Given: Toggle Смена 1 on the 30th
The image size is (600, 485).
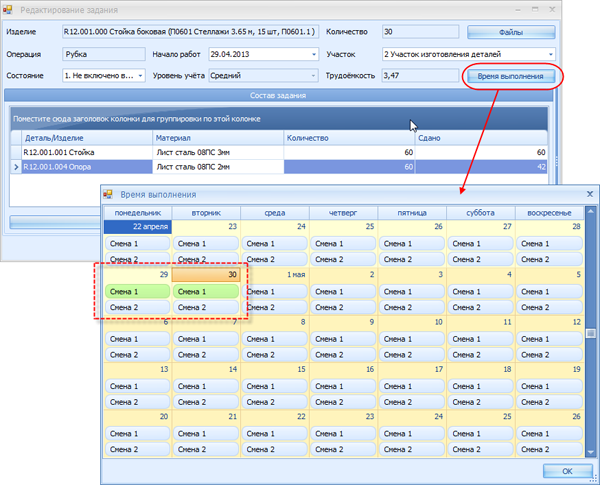Looking at the screenshot, I should click(206, 292).
